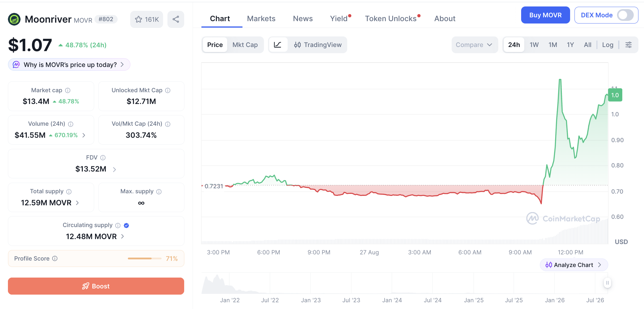This screenshot has height=309, width=644.
Task: Click the timeline range slider handle
Action: pyautogui.click(x=607, y=283)
